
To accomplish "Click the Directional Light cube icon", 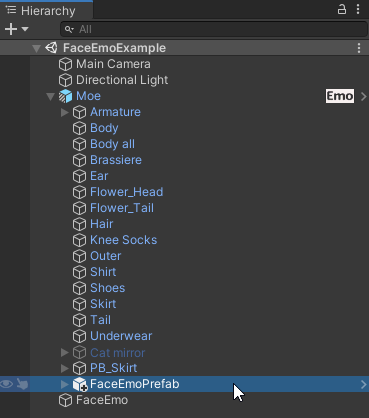I will coord(65,80).
